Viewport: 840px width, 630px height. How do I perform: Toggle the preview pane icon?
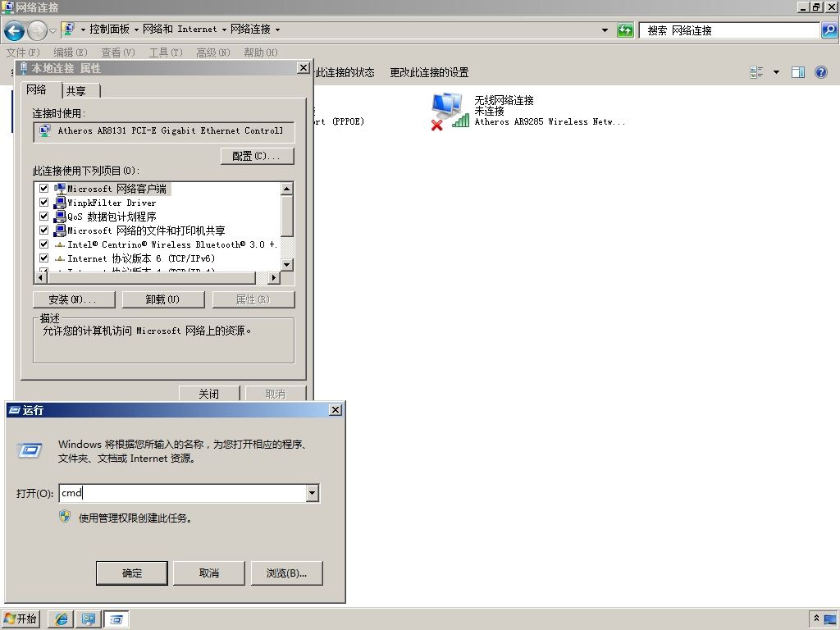(798, 72)
